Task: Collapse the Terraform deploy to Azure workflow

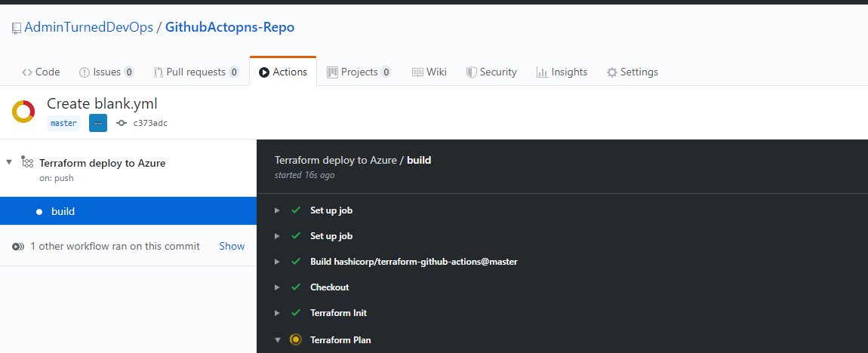Action: point(9,162)
